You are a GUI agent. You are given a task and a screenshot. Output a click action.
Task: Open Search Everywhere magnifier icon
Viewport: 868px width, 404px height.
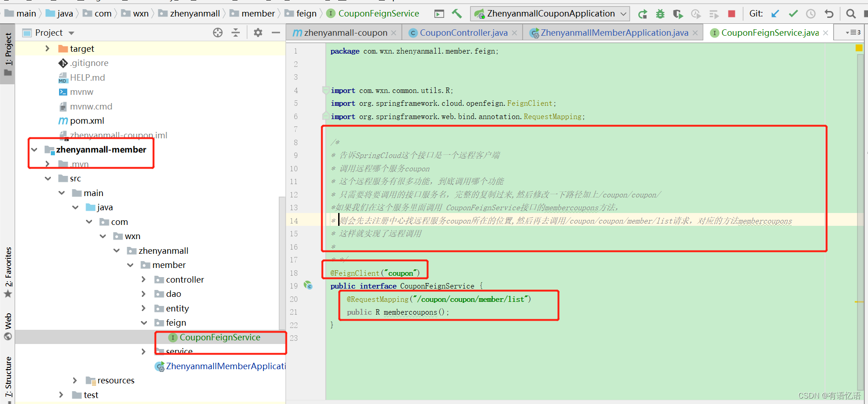click(x=851, y=14)
